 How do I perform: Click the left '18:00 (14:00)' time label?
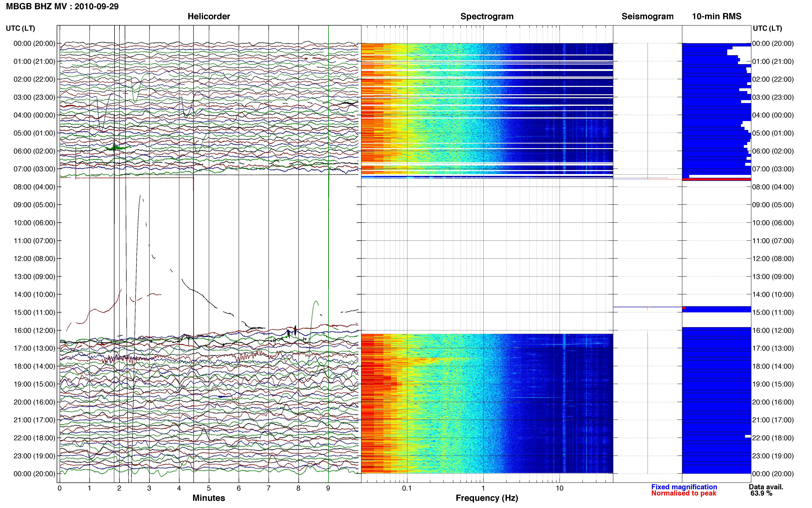(x=34, y=366)
